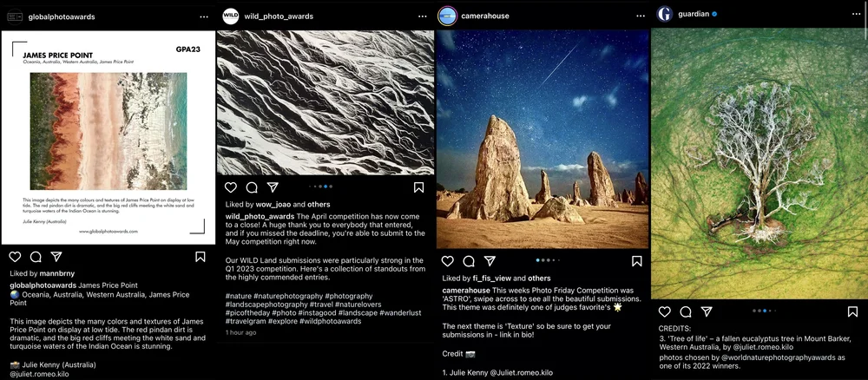Bookmark the globalphotoawards post

[x=201, y=257]
